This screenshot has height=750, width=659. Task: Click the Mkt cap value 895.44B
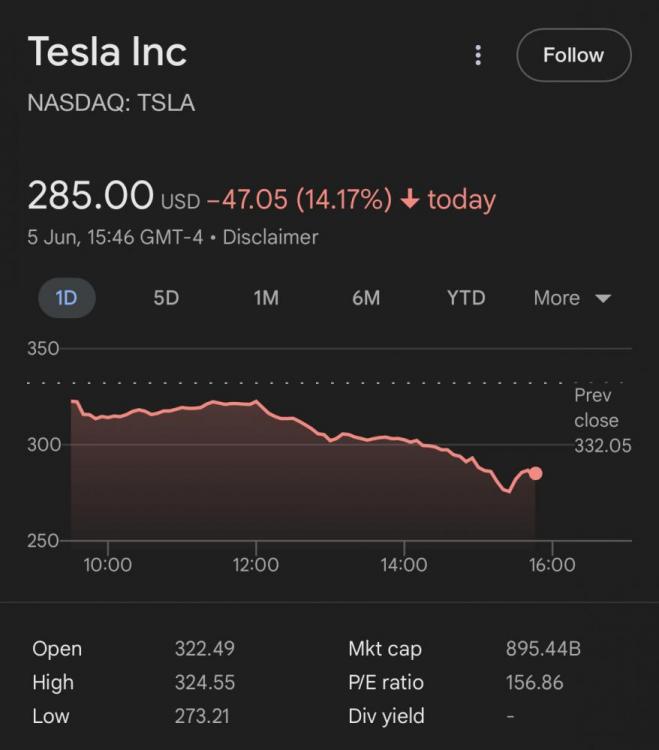543,649
